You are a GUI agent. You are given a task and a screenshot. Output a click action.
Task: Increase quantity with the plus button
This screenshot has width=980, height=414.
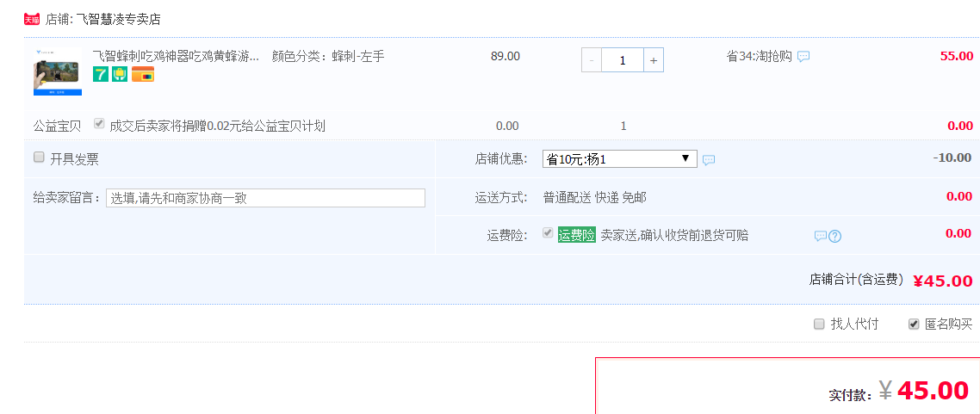coord(653,60)
